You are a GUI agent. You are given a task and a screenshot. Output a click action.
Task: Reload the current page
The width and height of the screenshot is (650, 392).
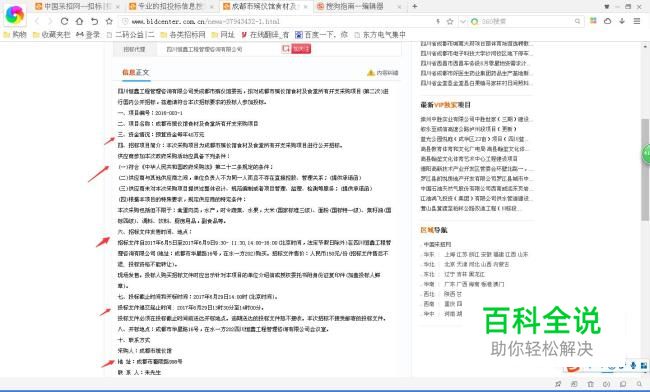pyautogui.click(x=64, y=21)
